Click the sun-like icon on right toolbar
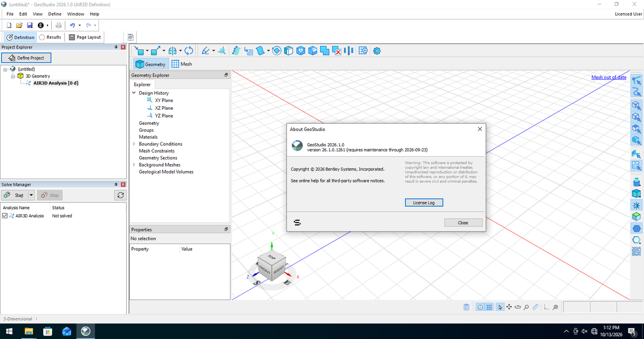644x339 pixels. tap(636, 205)
